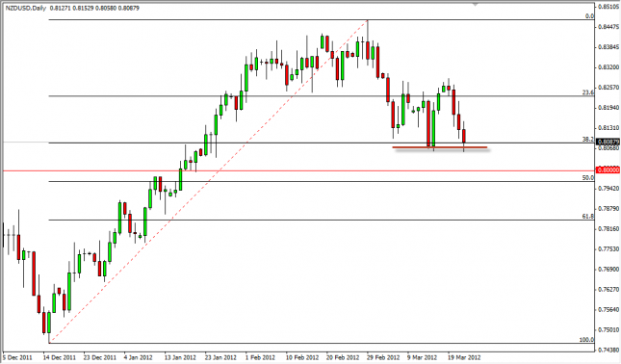
Task: Click the 100.0 Fibonacci level label
Action: (587, 340)
